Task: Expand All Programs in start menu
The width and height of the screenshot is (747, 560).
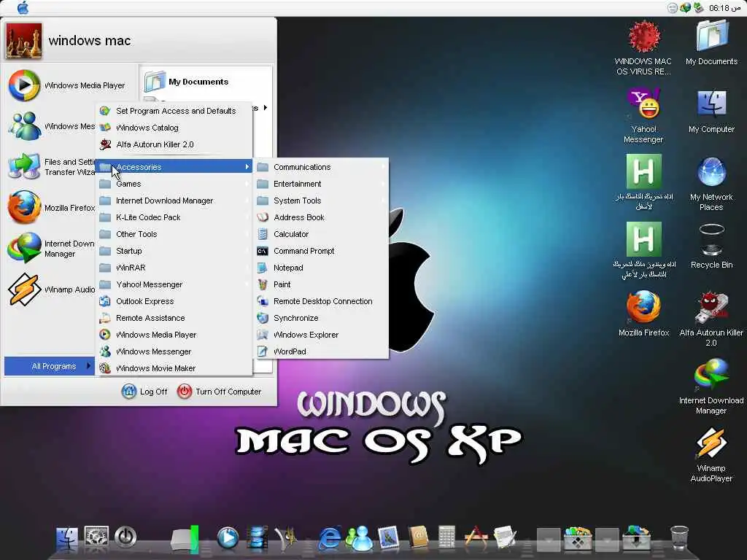Action: tap(50, 366)
